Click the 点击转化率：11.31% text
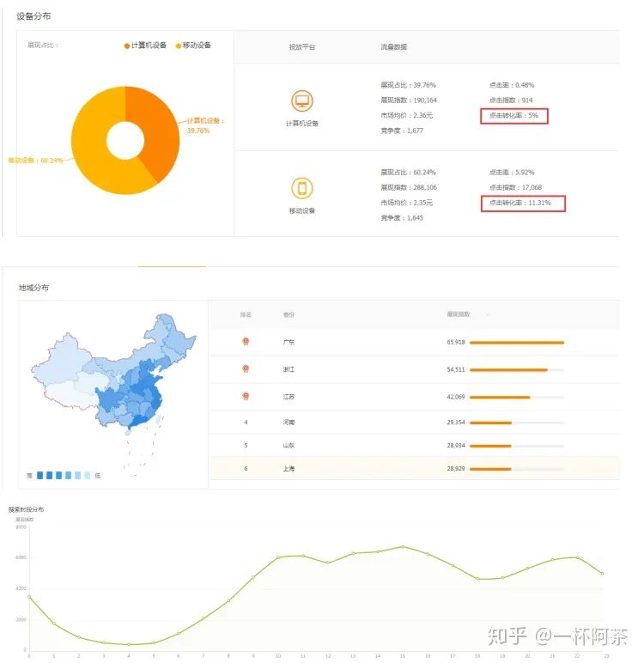644x663 pixels. tap(520, 203)
